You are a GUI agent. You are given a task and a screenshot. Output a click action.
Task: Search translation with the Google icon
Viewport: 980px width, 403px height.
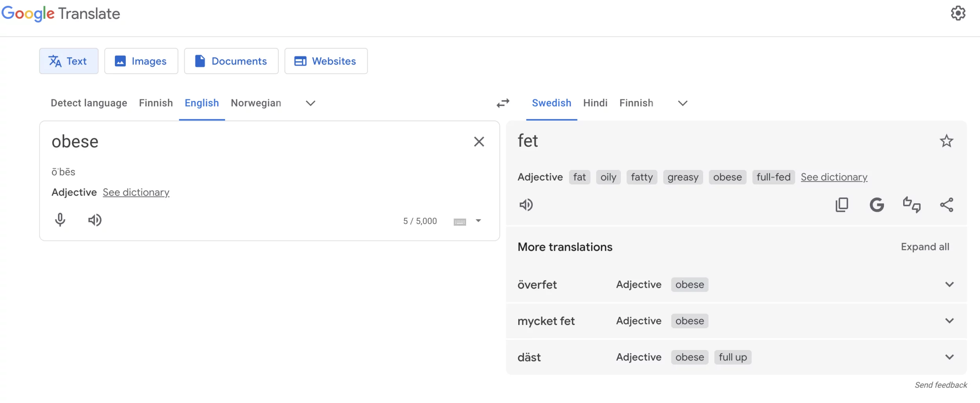pyautogui.click(x=877, y=205)
